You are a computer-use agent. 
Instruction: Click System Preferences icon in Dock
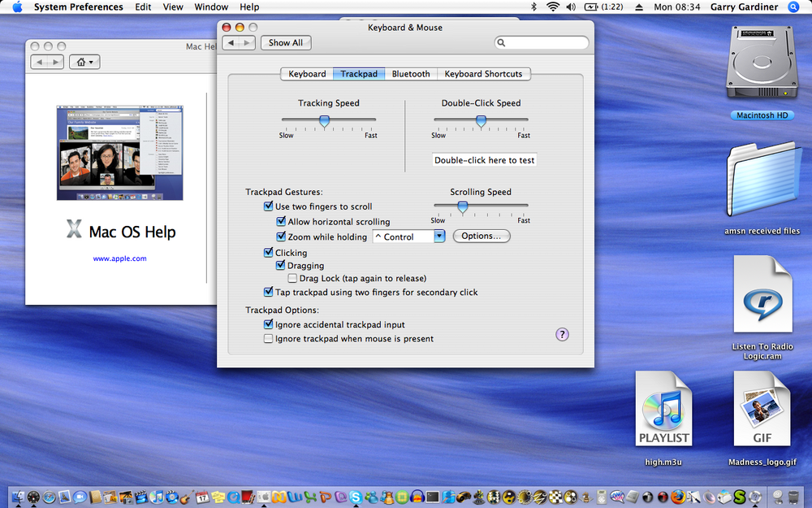click(264, 497)
